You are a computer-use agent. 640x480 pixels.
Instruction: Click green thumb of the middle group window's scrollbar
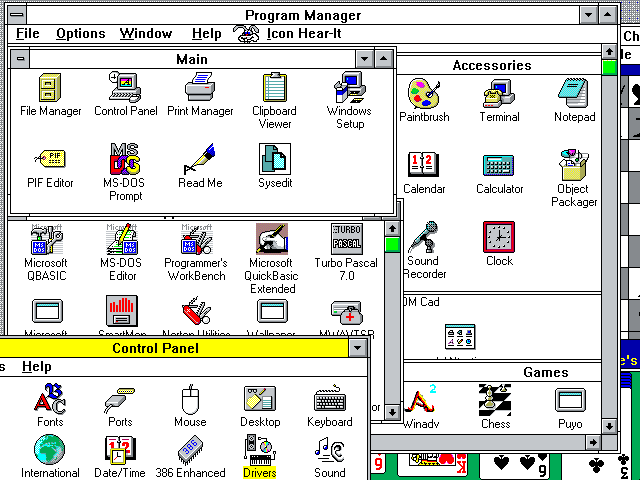pyautogui.click(x=392, y=244)
